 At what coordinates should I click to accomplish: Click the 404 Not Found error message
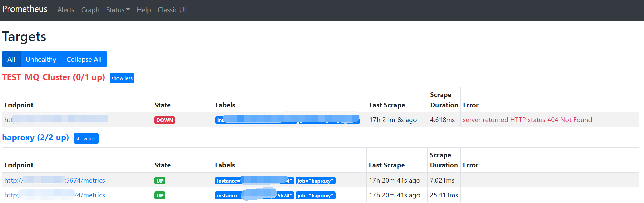click(527, 120)
